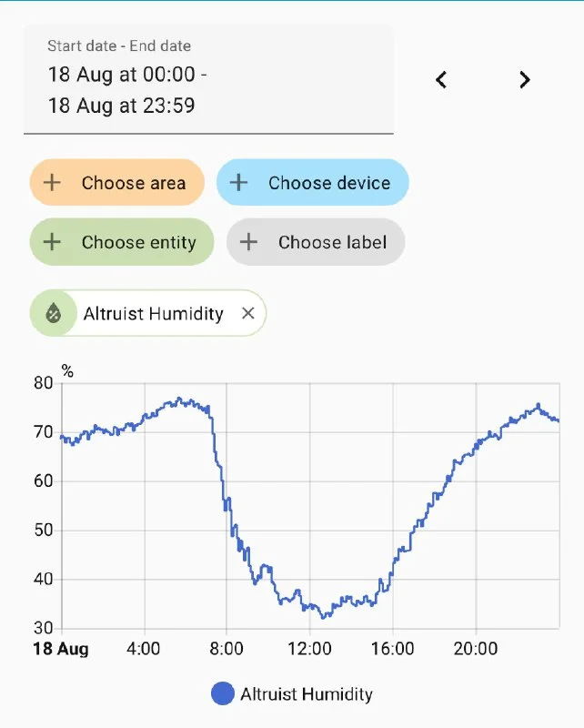Go to the previous date range

(x=441, y=80)
